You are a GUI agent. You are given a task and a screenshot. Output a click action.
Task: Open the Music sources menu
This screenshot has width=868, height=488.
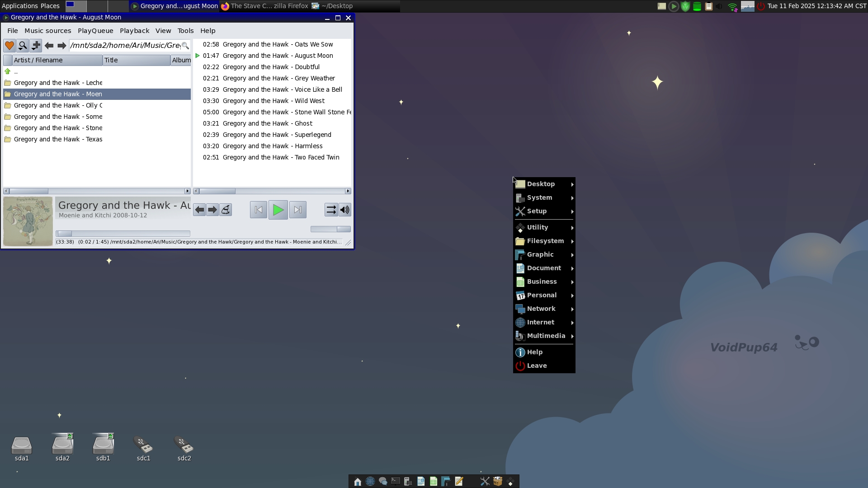47,31
